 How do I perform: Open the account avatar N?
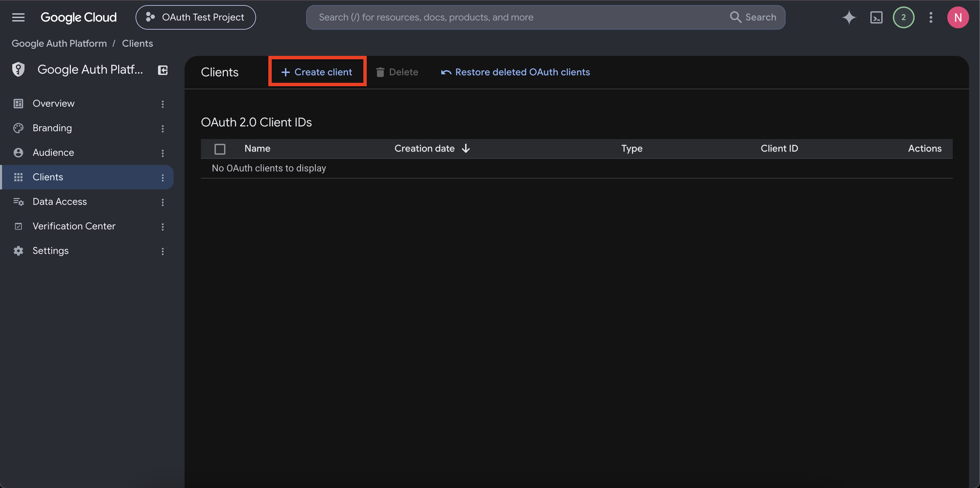[958, 17]
